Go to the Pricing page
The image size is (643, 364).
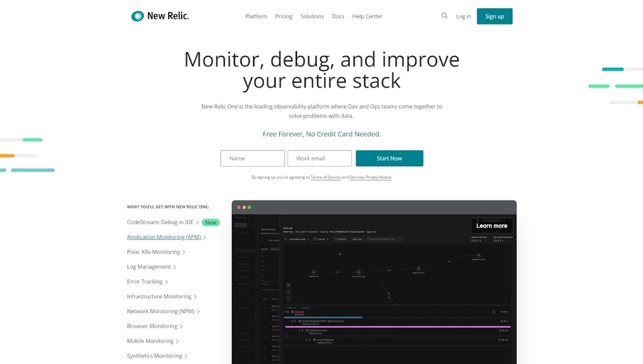click(284, 16)
